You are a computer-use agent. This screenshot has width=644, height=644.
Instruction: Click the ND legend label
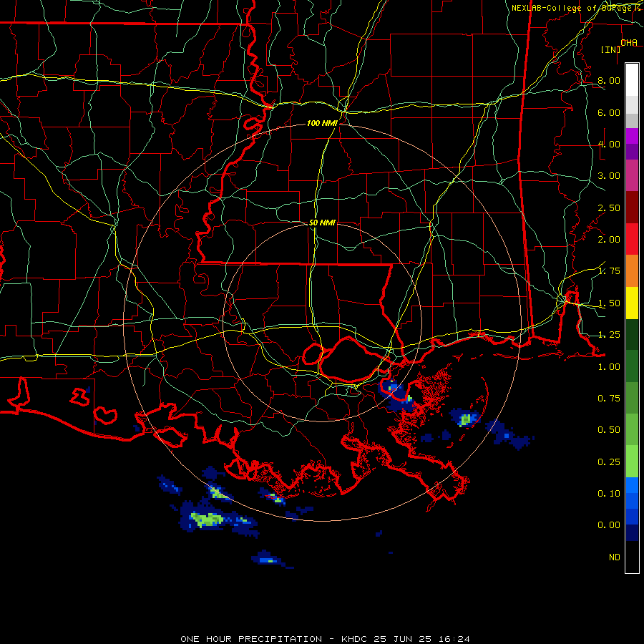point(615,557)
